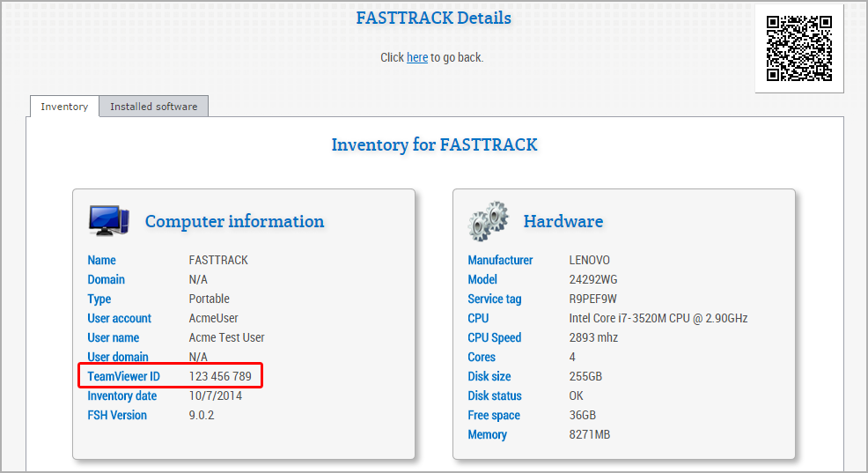Select the Intel Core i7-3520M CPU value
The height and width of the screenshot is (473, 868).
[x=658, y=319]
